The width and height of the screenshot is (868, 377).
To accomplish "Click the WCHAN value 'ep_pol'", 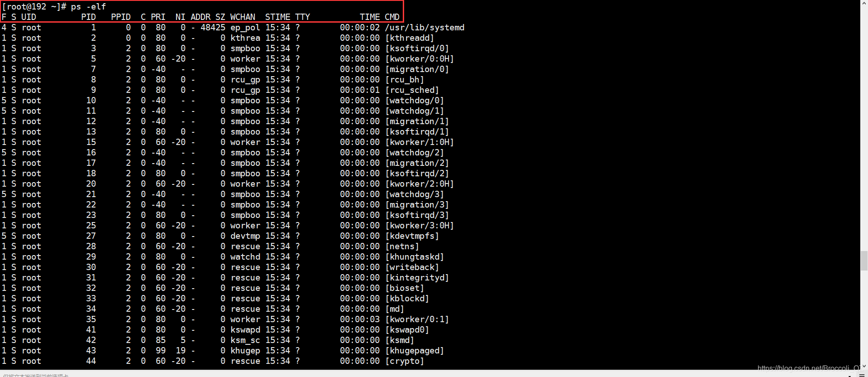I will pyautogui.click(x=245, y=28).
